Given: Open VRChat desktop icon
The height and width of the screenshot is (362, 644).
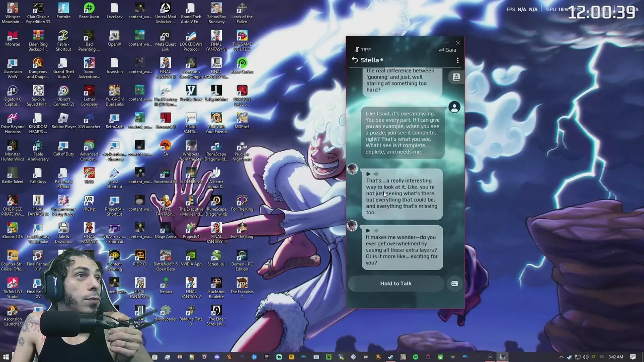Looking at the screenshot, I should click(89, 203).
